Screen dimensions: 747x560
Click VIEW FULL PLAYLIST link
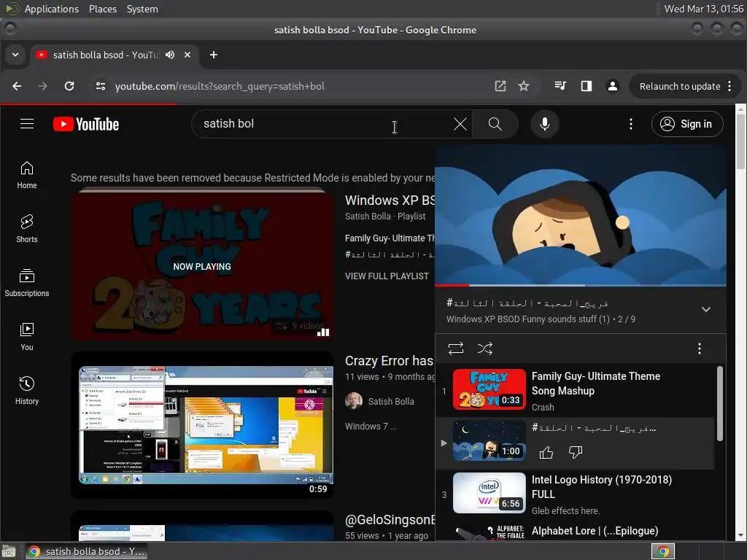pyautogui.click(x=387, y=276)
